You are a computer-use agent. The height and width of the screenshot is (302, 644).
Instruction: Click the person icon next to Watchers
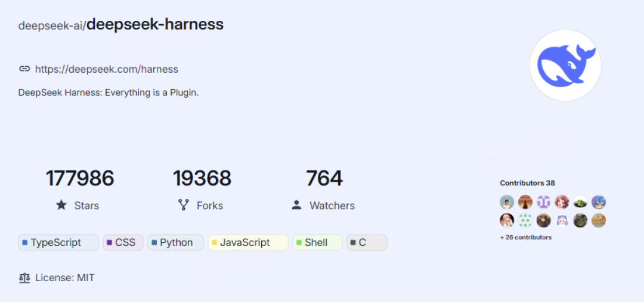coord(296,205)
